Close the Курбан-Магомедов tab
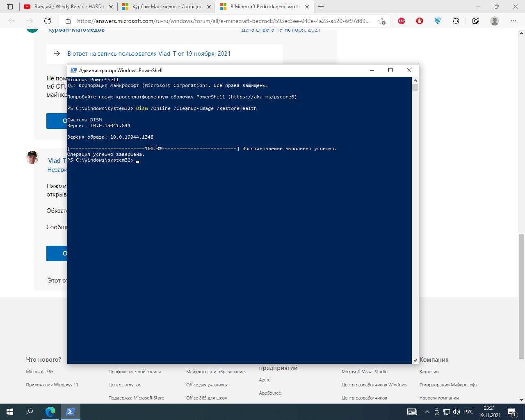The height and width of the screenshot is (420, 525). click(209, 7)
